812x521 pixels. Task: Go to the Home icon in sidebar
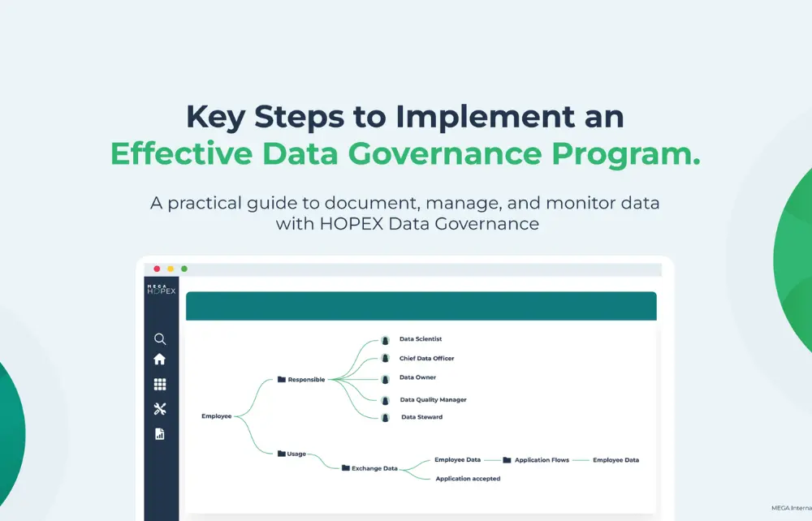159,359
